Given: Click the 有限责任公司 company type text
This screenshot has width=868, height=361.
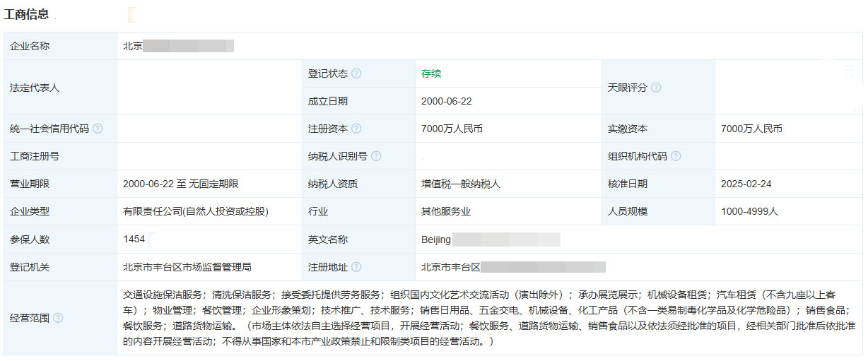Looking at the screenshot, I should click(x=196, y=211).
